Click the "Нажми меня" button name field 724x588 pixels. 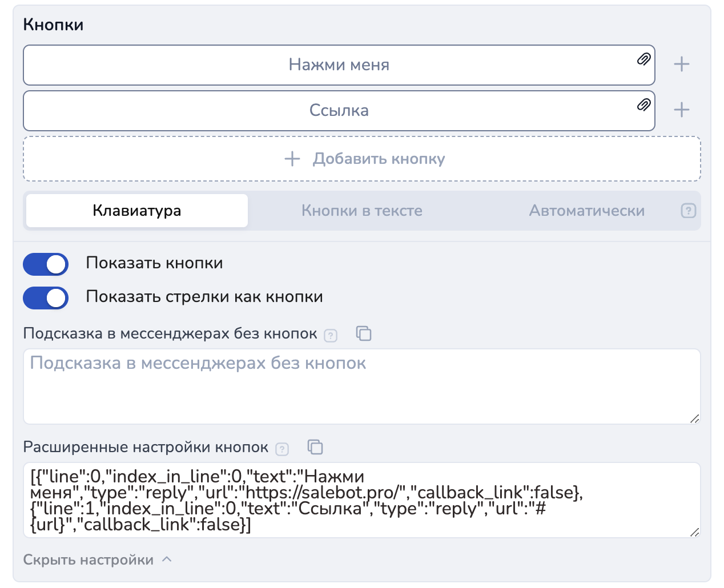pyautogui.click(x=339, y=65)
